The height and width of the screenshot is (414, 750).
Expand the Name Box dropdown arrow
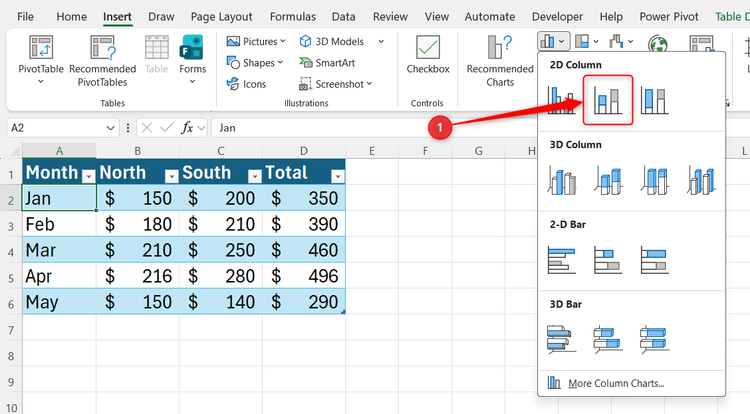click(x=110, y=128)
